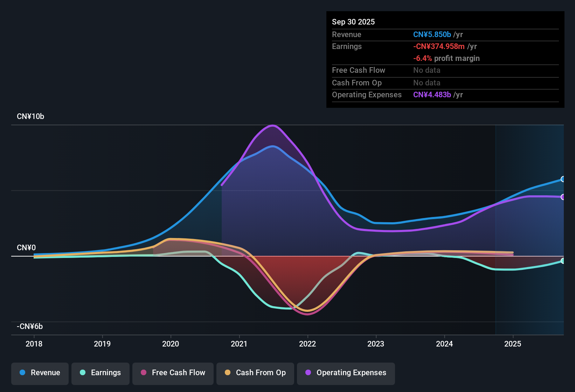Select the Operating Expenses endpoint marker

tap(563, 197)
